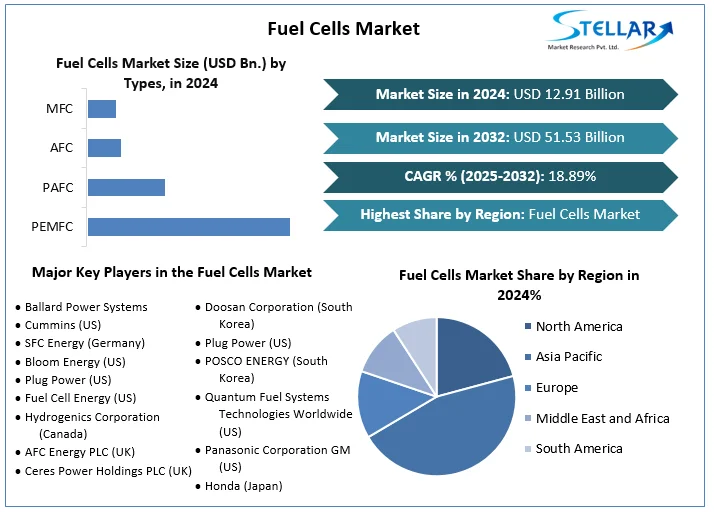Image resolution: width=714 pixels, height=512 pixels.
Task: Click the PEMFC bar in the chart
Action: pyautogui.click(x=189, y=227)
